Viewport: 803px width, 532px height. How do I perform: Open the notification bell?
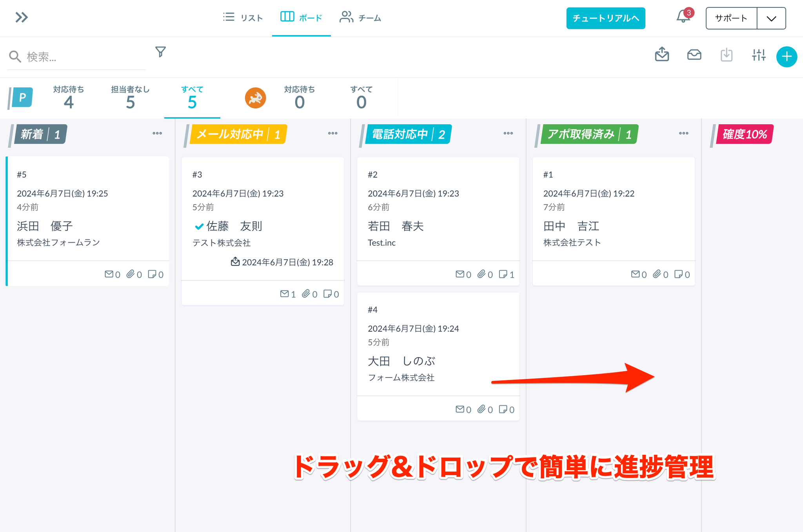point(683,17)
